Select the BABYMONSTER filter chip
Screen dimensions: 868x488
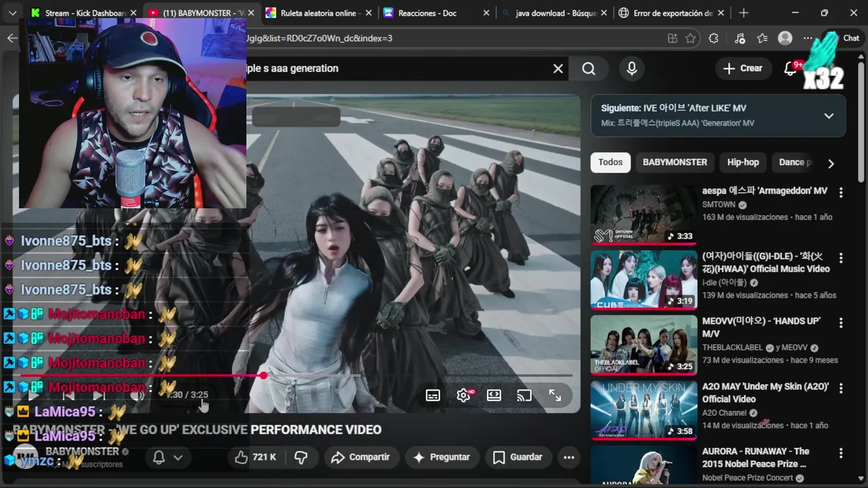(675, 163)
